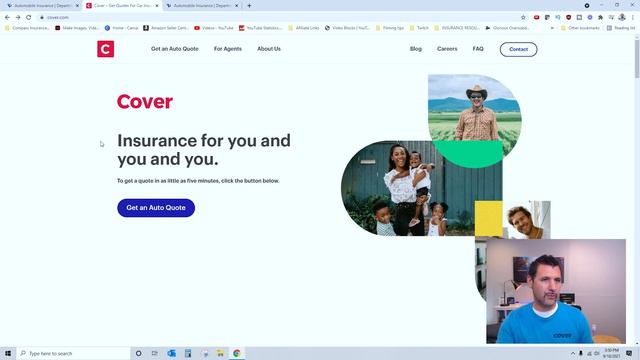The width and height of the screenshot is (640, 360).
Task: Switch to first Automobile Insurance tab
Action: 42,6
